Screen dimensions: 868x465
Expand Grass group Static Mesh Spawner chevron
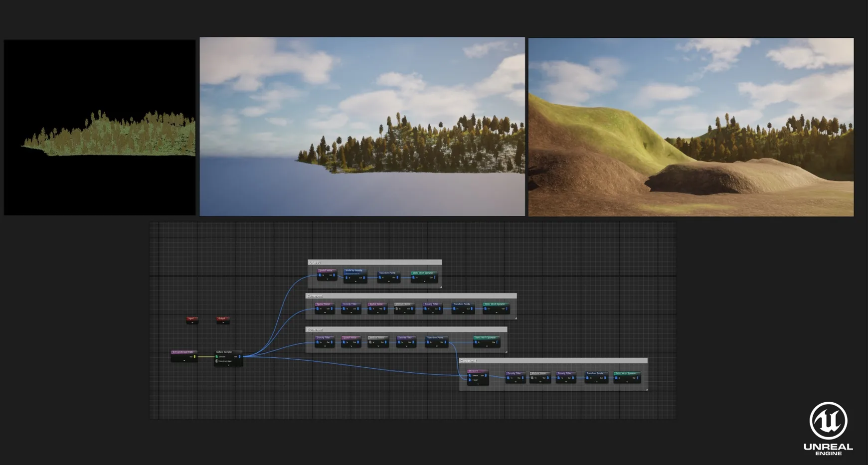pyautogui.click(x=424, y=281)
